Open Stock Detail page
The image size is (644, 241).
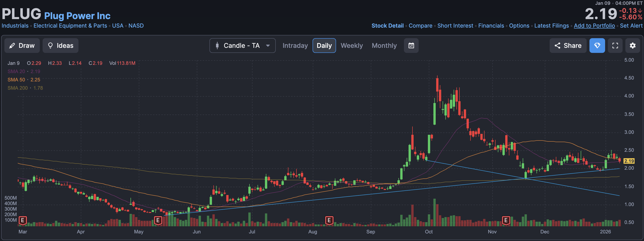tap(388, 26)
